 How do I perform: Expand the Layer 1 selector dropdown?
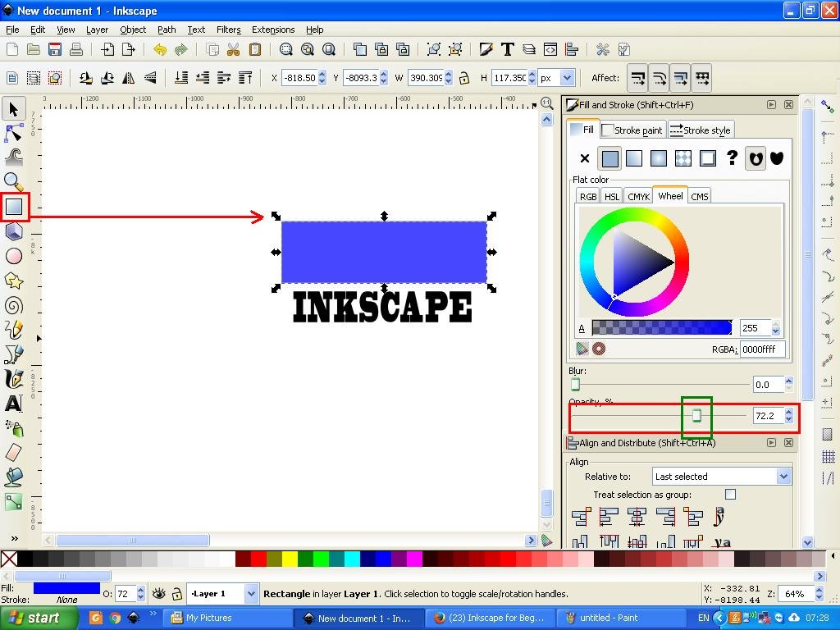coord(223,594)
